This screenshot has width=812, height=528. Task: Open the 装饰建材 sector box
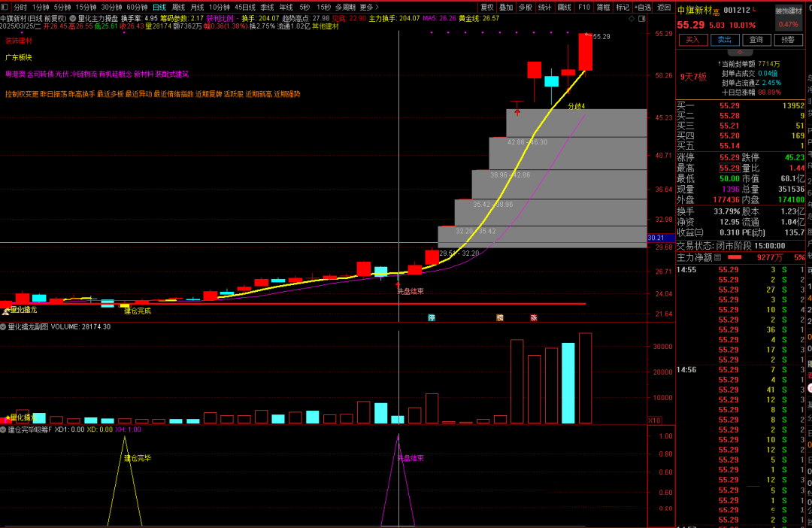coord(788,11)
